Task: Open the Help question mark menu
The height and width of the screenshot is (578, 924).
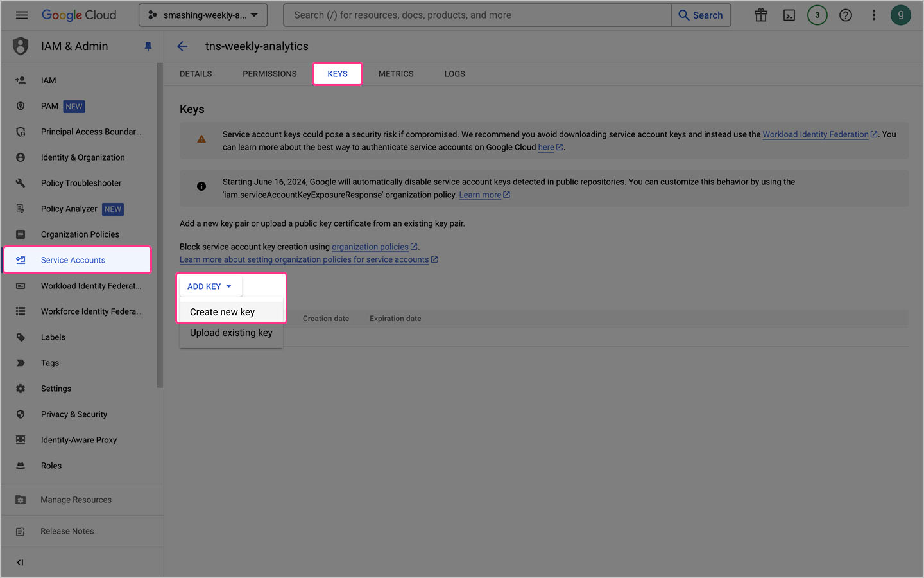Action: pos(845,15)
